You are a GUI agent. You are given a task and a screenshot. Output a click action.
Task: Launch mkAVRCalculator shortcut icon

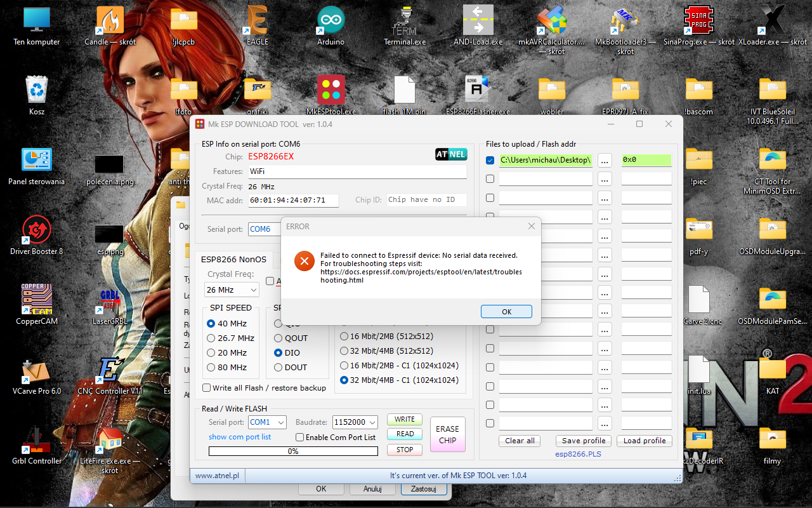pyautogui.click(x=551, y=21)
